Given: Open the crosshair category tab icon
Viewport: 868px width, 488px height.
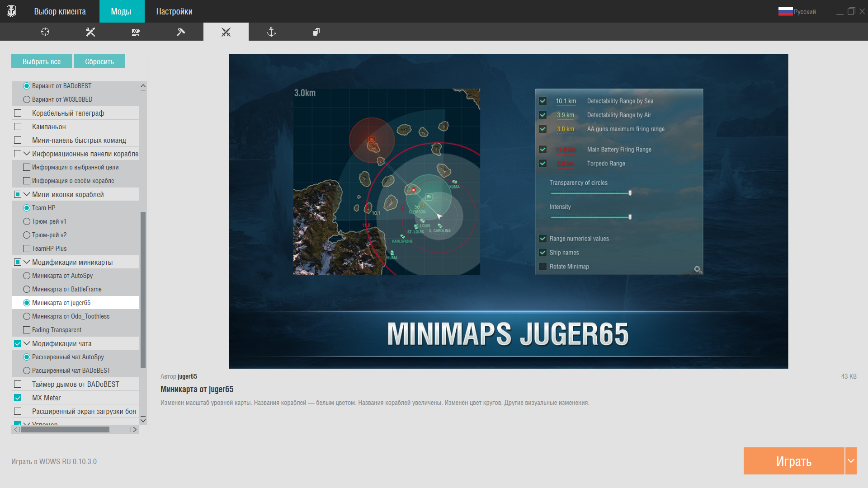Looking at the screenshot, I should tap(45, 32).
